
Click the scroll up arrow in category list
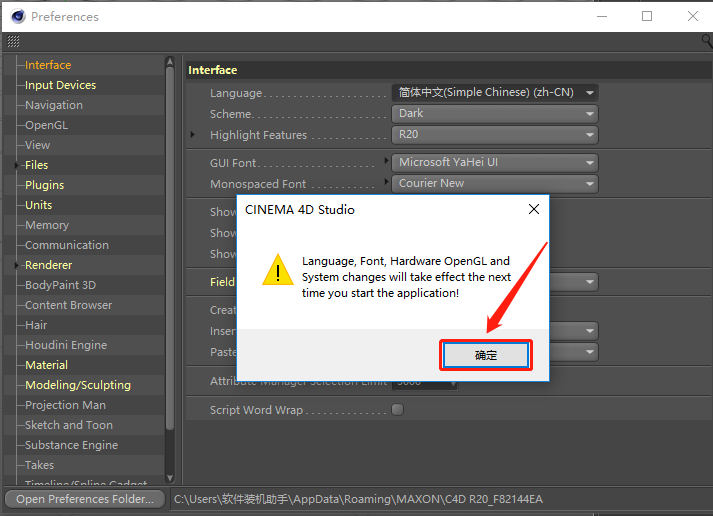click(x=170, y=61)
